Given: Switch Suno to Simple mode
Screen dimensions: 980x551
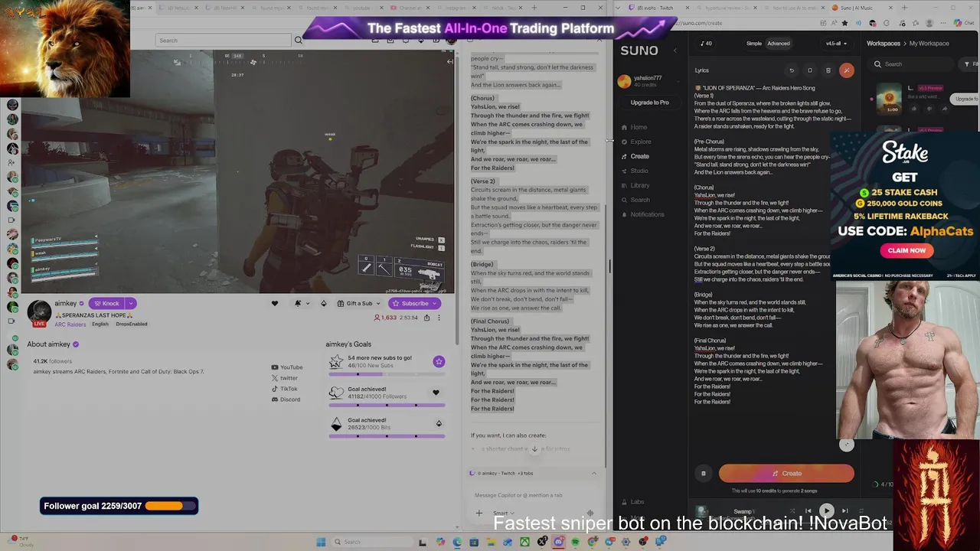Looking at the screenshot, I should pos(754,44).
